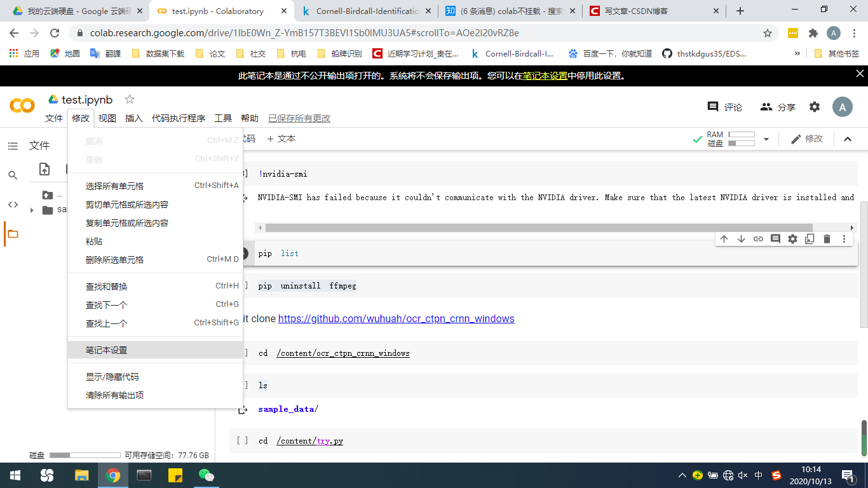The width and height of the screenshot is (868, 488).
Task: Choose 选择所有单元格 from edit menu
Action: tap(155, 186)
